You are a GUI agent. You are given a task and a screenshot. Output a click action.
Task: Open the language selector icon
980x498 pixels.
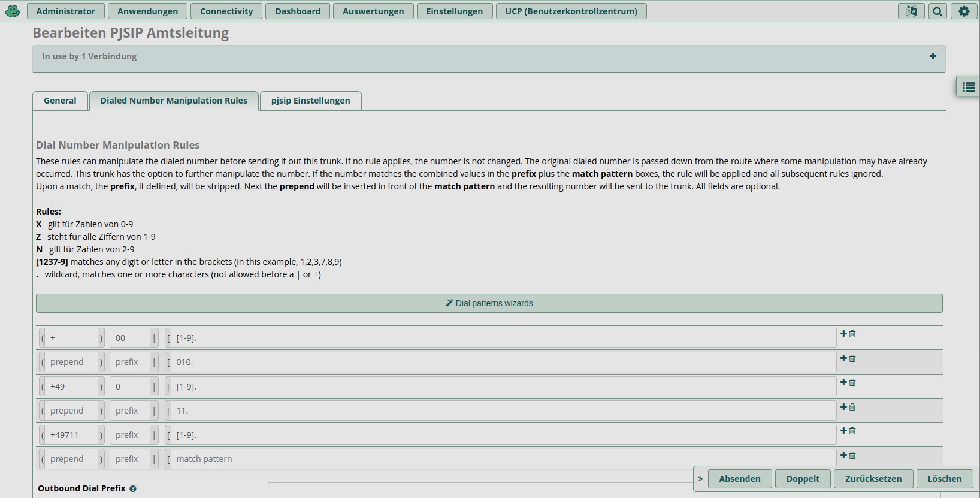click(x=911, y=11)
